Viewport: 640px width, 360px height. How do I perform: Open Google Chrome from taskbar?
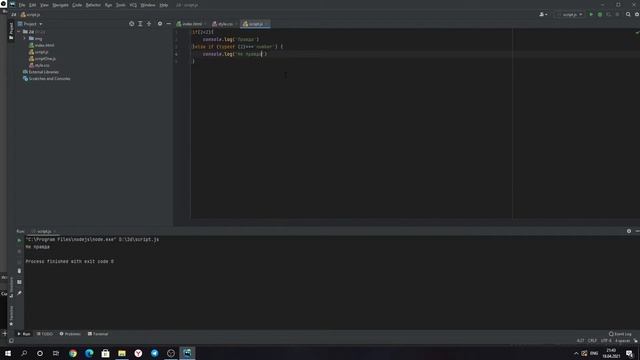point(73,353)
